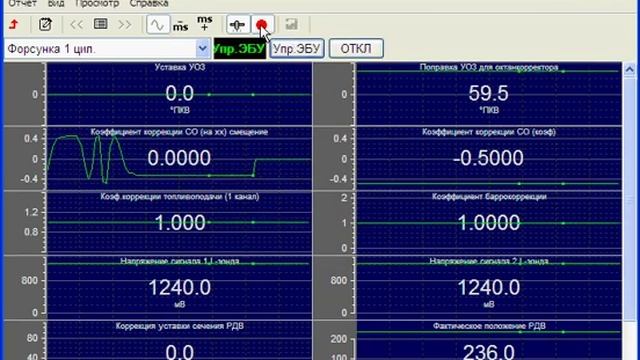Toggle the marker cursor tool icon

pos(237,25)
